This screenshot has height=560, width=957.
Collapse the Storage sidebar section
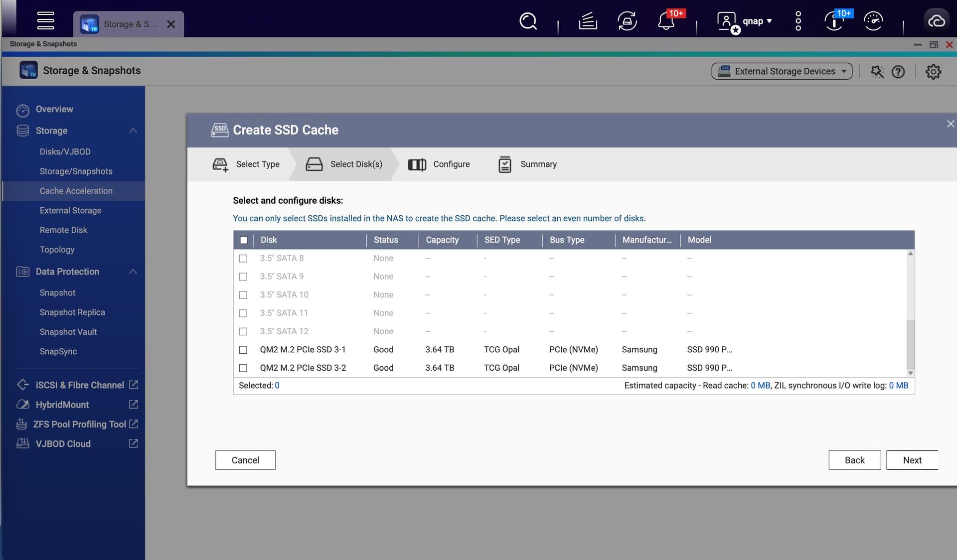pyautogui.click(x=133, y=131)
